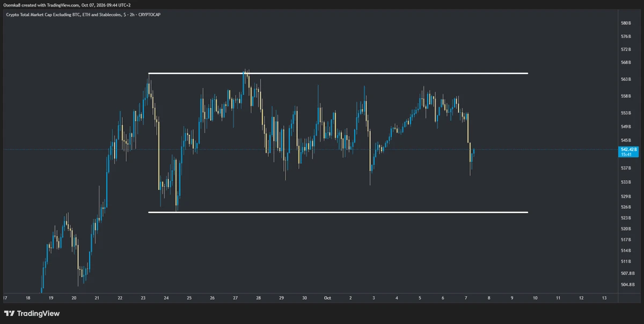
Task: Click the 19 date label on the time axis
Action: coord(50,298)
